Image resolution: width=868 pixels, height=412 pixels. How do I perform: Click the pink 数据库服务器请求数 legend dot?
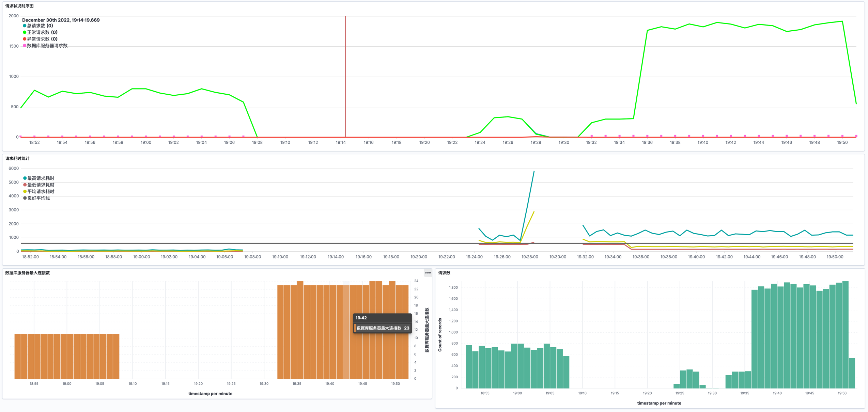point(25,46)
